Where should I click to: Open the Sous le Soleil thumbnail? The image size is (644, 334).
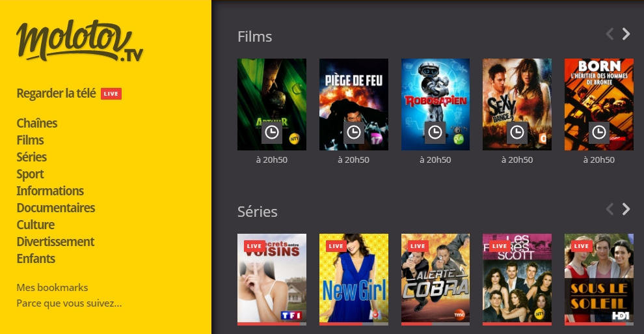click(599, 279)
